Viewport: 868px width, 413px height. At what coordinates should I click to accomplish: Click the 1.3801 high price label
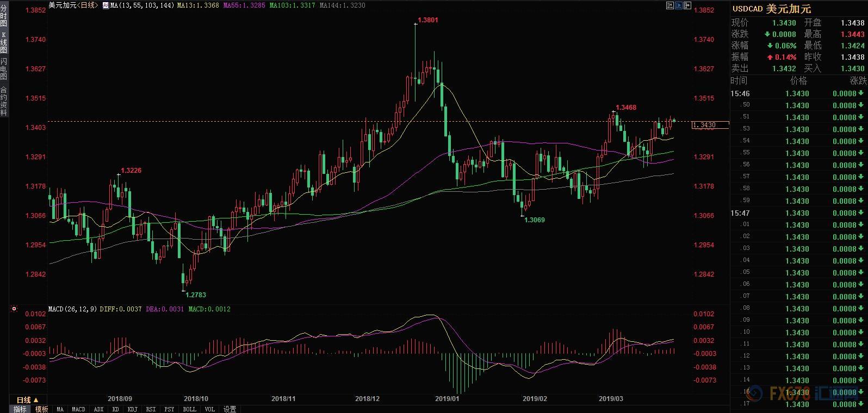tap(427, 20)
